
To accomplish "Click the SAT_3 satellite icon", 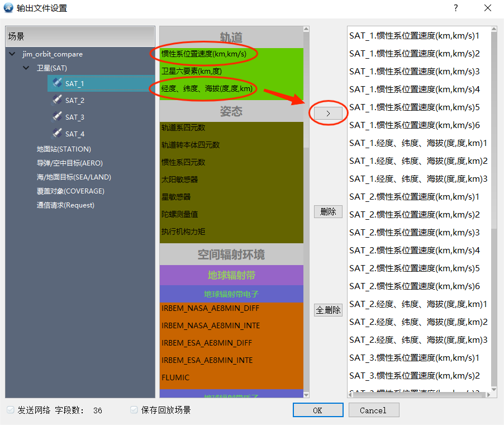I will pos(57,117).
